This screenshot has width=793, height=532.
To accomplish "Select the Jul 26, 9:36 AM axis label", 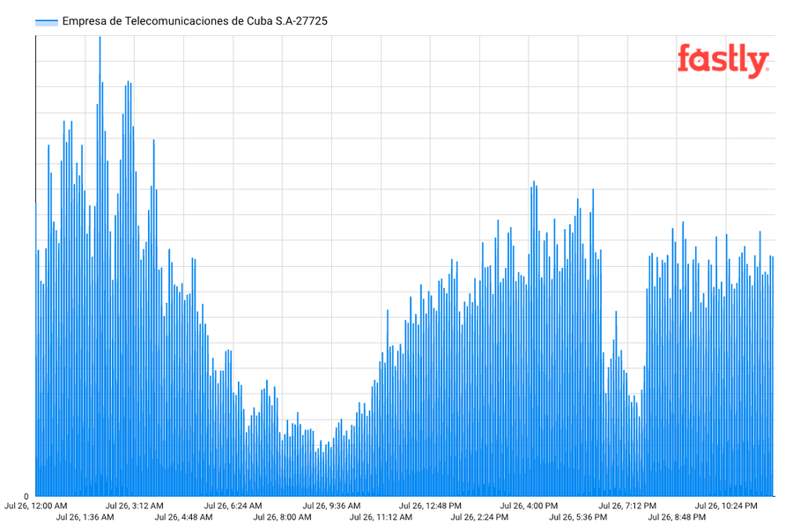I will coord(332,506).
